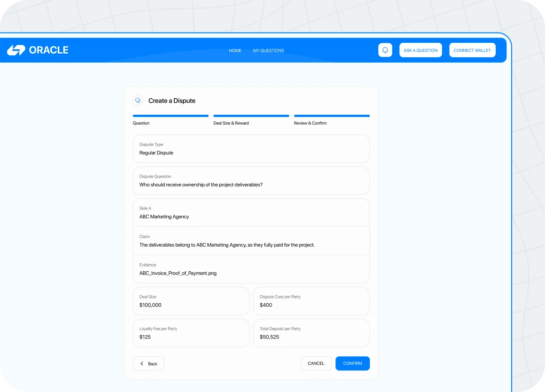Select the Question step progress bar

(171, 116)
